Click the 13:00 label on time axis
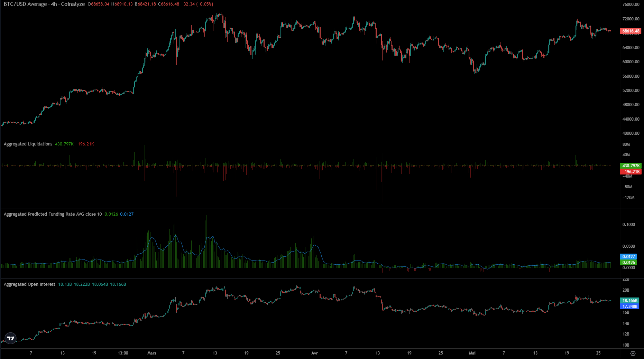Image resolution: width=644 pixels, height=359 pixels. pyautogui.click(x=123, y=353)
